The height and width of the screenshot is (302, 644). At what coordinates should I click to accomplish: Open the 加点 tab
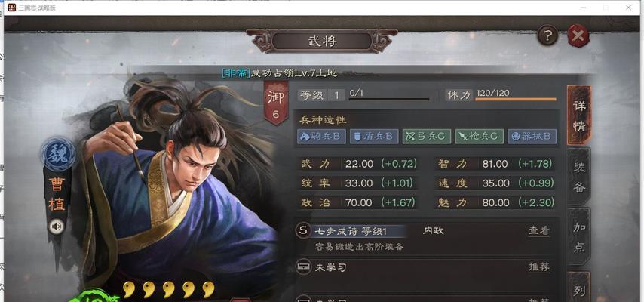(x=579, y=237)
